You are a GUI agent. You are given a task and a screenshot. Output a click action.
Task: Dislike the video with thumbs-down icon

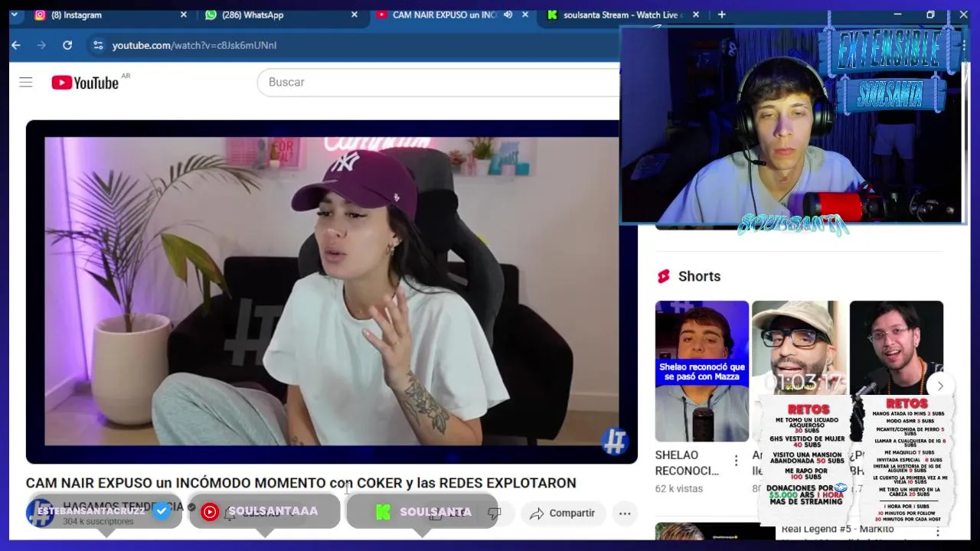click(495, 513)
